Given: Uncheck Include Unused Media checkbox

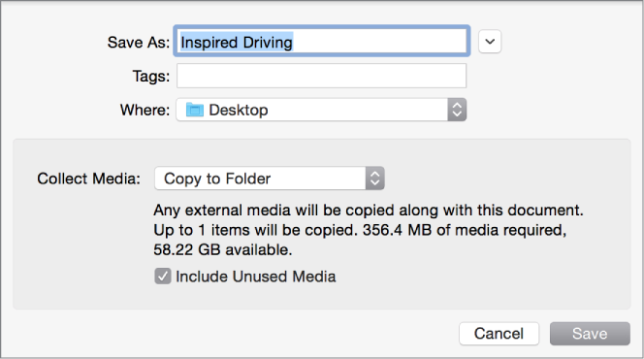Looking at the screenshot, I should coord(163,277).
